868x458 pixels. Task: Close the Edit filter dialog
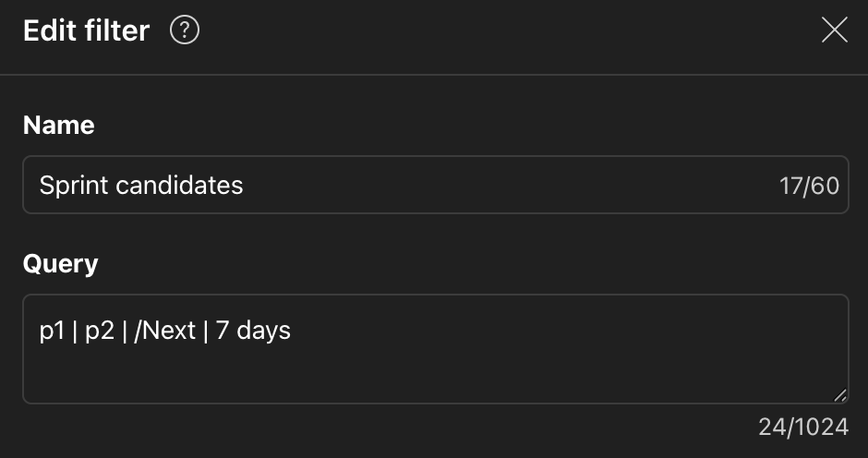834,30
